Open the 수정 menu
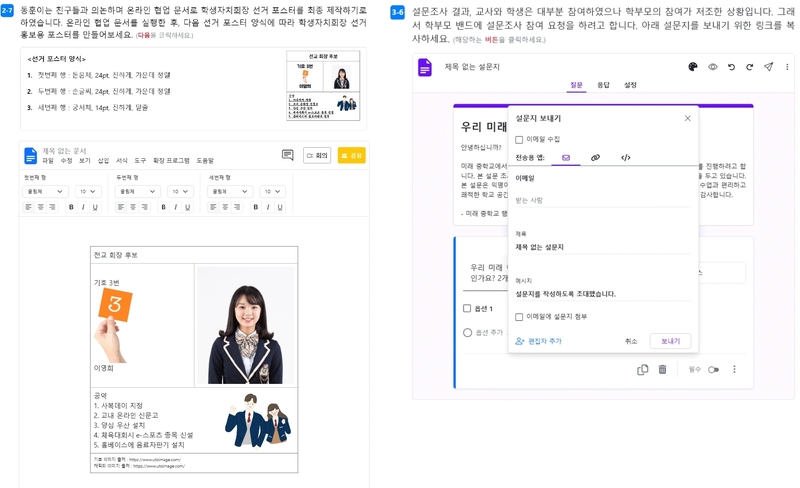The image size is (800, 488). coord(66,160)
